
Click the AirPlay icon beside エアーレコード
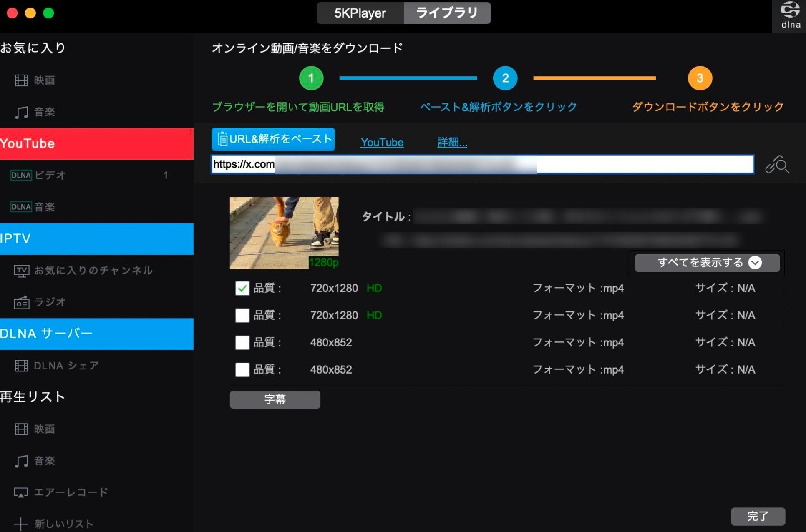pos(21,493)
